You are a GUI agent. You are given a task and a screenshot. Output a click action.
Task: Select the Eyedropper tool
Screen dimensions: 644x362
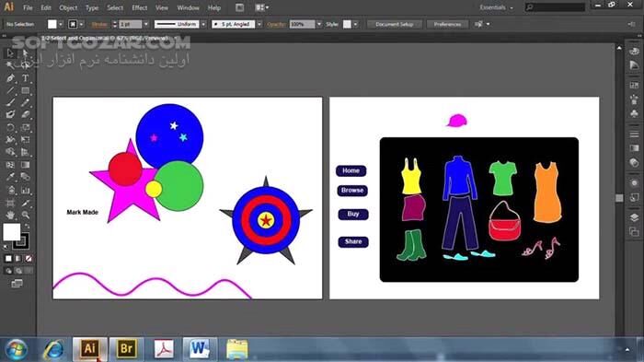(x=10, y=177)
